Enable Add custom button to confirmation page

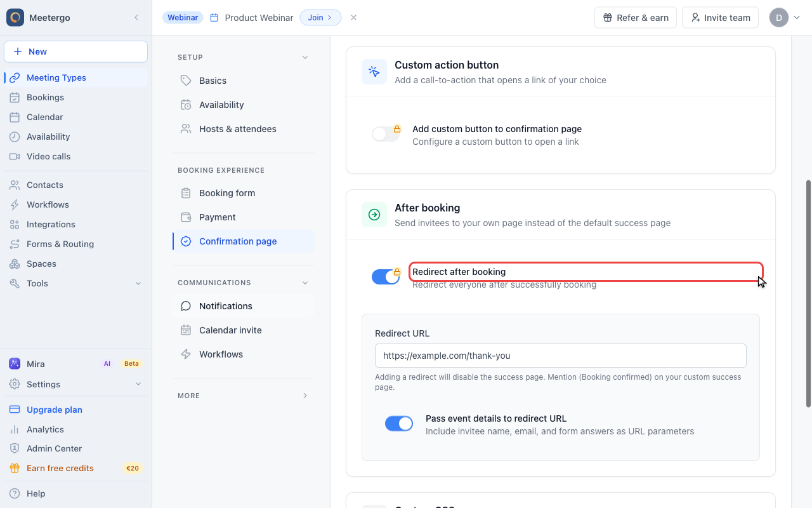click(x=386, y=134)
